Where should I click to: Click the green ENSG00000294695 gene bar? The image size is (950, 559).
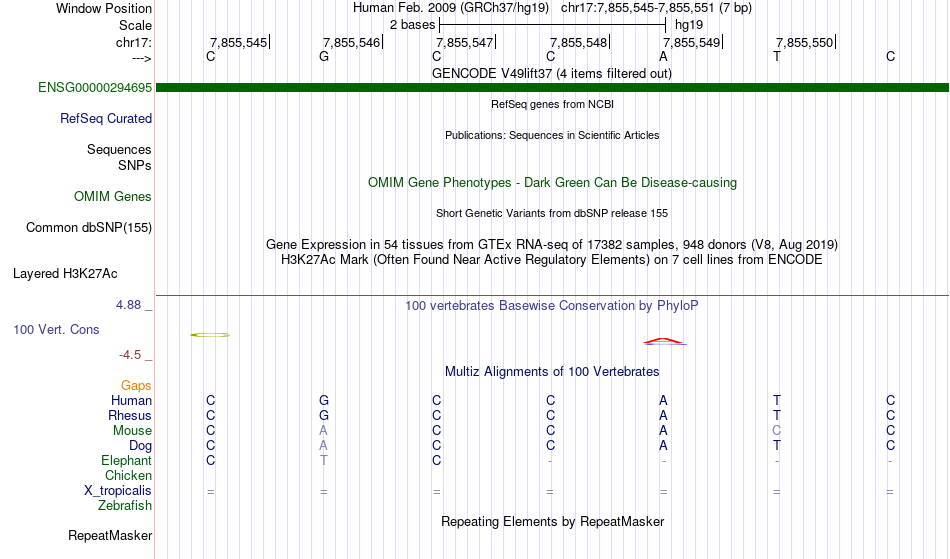coord(552,88)
